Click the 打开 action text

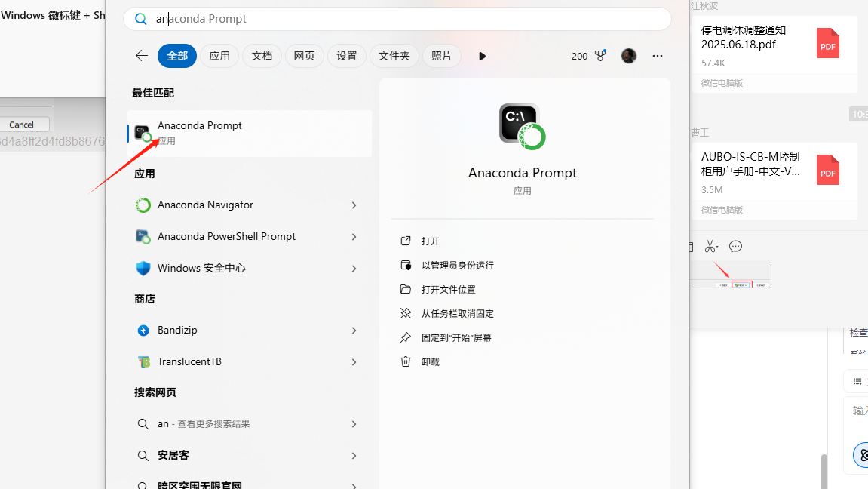430,241
